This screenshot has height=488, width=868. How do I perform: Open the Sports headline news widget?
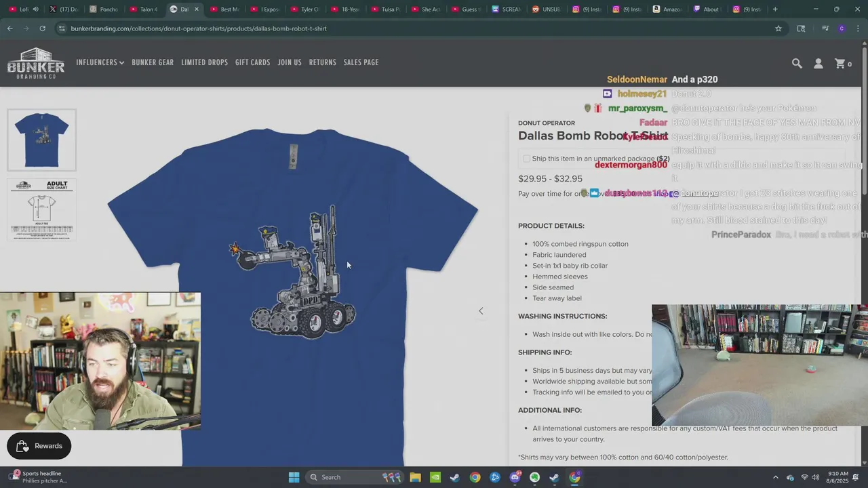pyautogui.click(x=39, y=477)
